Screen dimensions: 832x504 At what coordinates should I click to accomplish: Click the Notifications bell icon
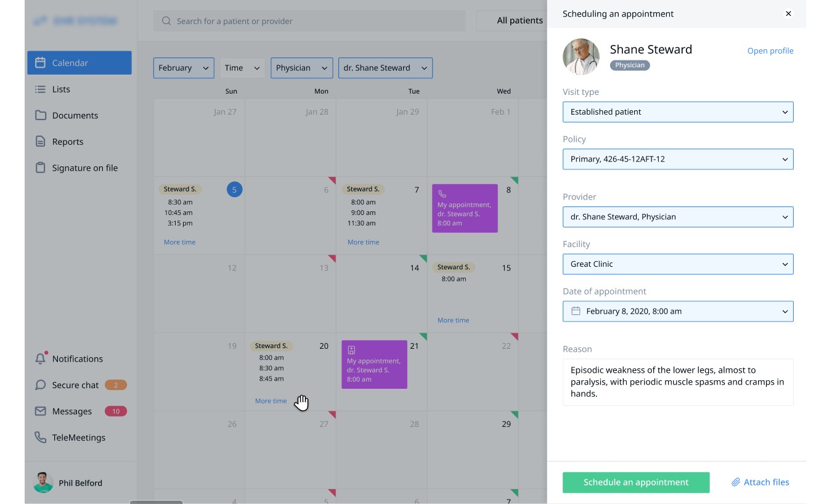point(41,359)
